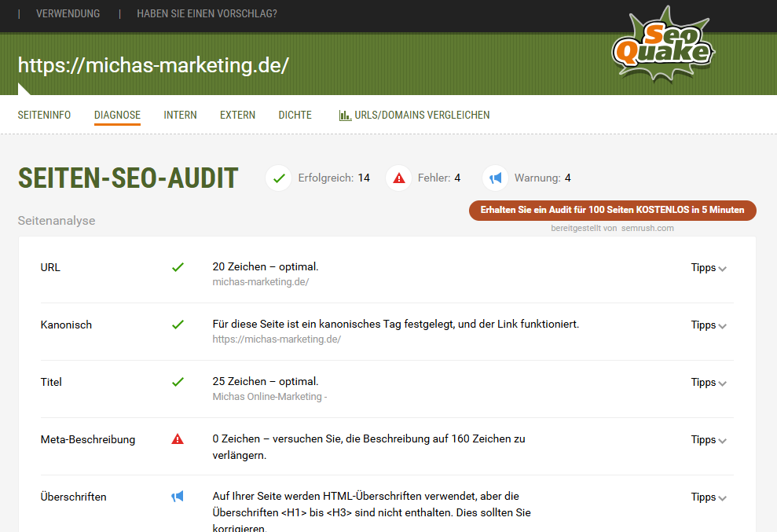Click the 'Michas Online-Marketing -' title text
The height and width of the screenshot is (532, 777).
tap(269, 397)
